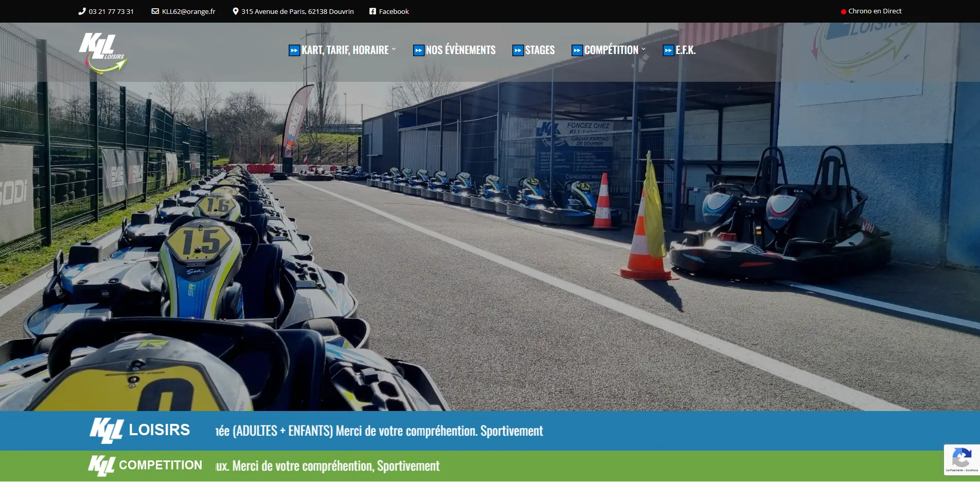This screenshot has height=482, width=980.
Task: Click the red live dot indicator
Action: (843, 12)
